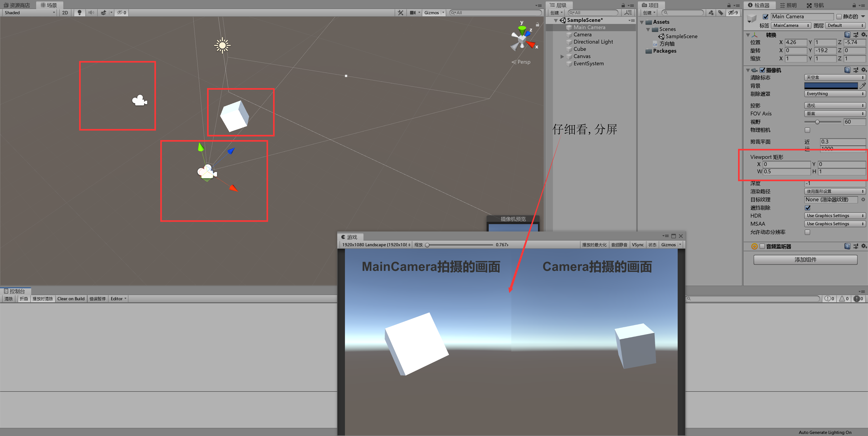Click the 2D view mode button
Screen dimensions: 868x436
coord(65,12)
